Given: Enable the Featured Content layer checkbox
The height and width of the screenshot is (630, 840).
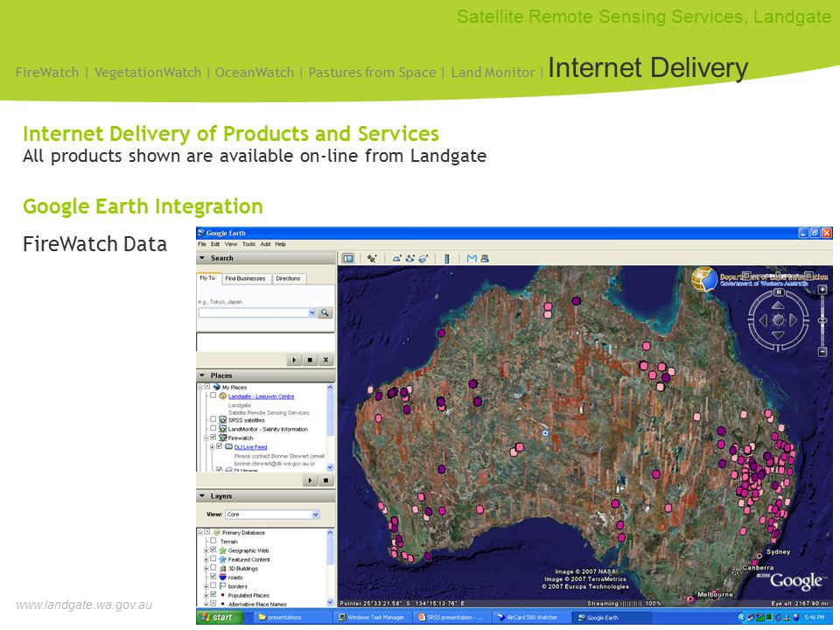Looking at the screenshot, I should point(213,559).
